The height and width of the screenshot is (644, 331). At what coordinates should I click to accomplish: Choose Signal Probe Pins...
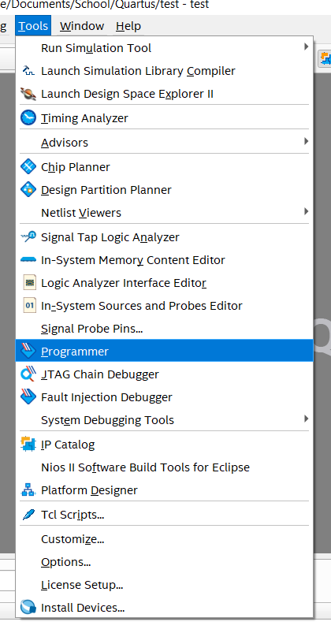[x=164, y=329]
